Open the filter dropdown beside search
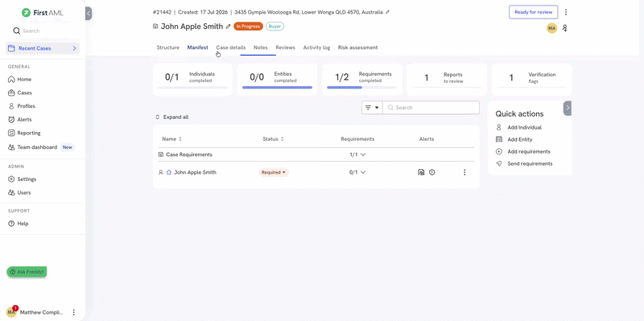Viewport: 644px width, 321px height. pyautogui.click(x=372, y=108)
